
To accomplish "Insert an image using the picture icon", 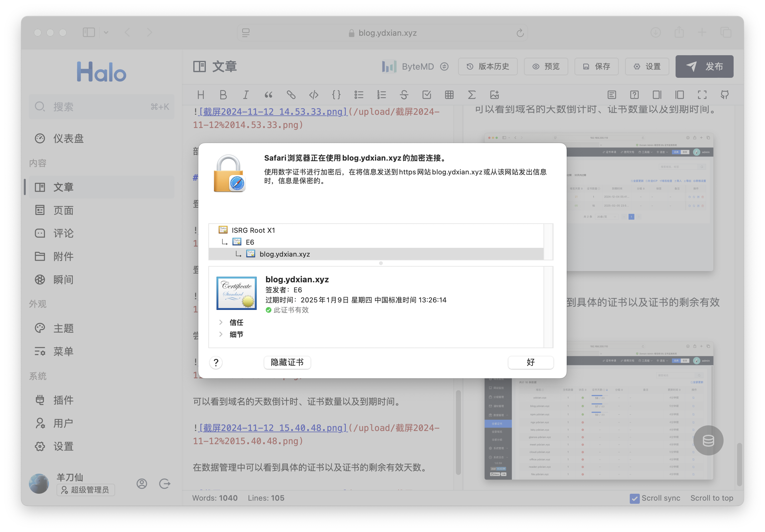I will pyautogui.click(x=495, y=95).
